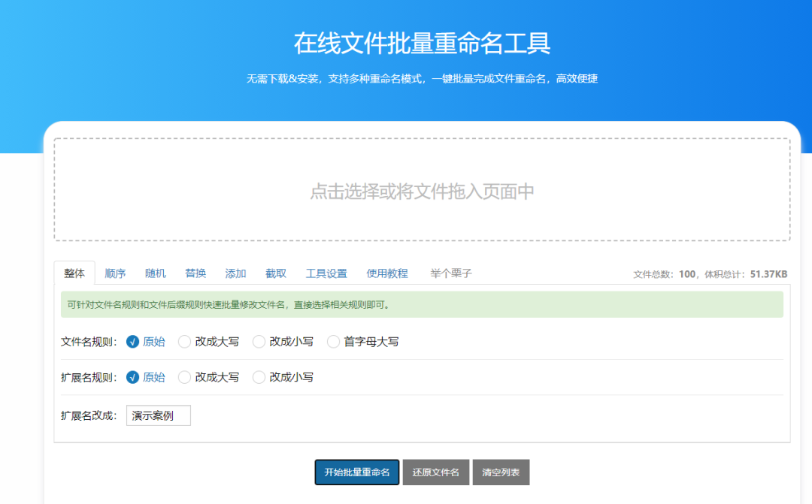Switch to the 添加 tab
Screen dimensions: 812x504
coord(235,273)
